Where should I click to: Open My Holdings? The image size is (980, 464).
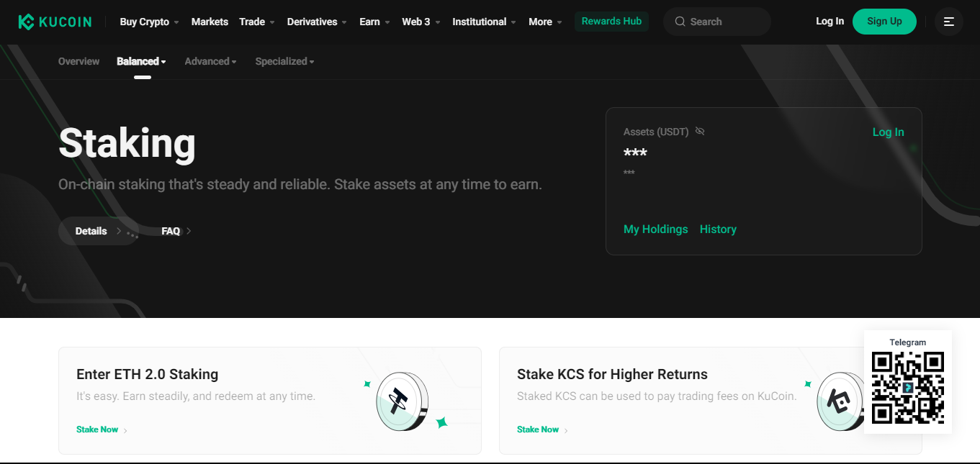[x=656, y=229]
